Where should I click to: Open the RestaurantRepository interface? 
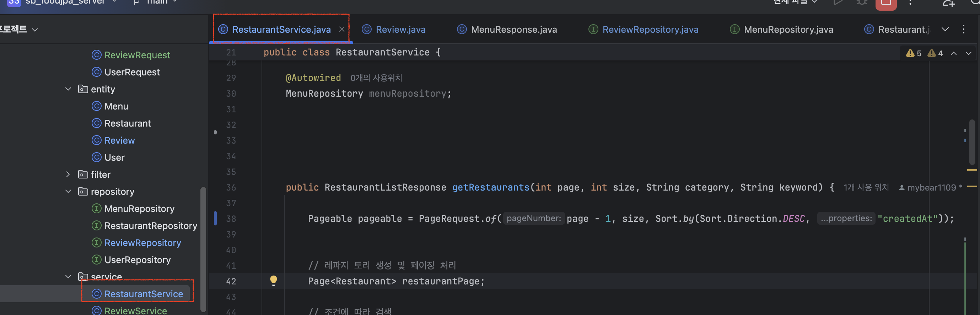[x=151, y=226]
